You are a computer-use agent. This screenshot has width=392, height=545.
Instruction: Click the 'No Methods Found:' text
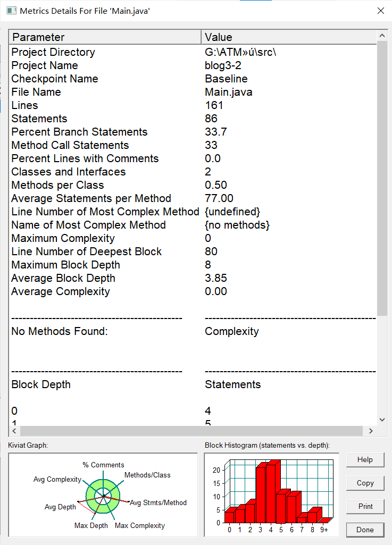coord(60,331)
